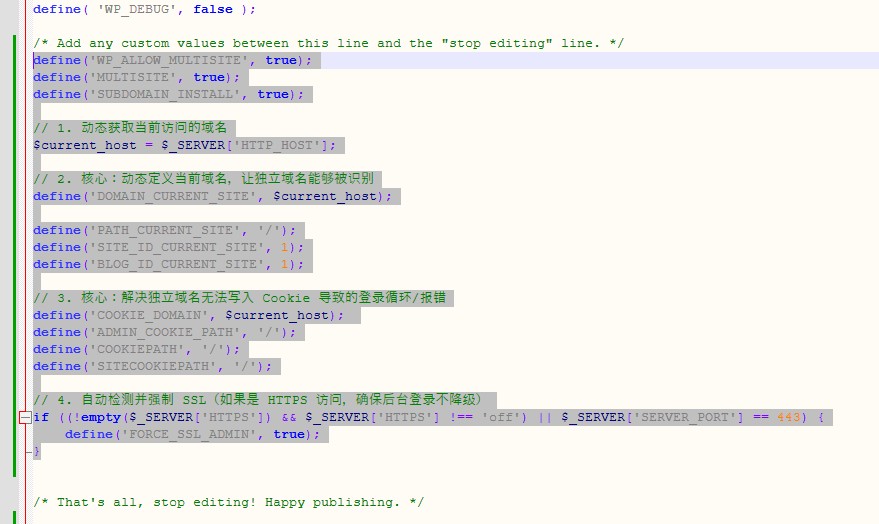Screen dimensions: 879x524
Task: Click 'WP_ALLOW_MULTISITE' constant name
Action: (169, 61)
